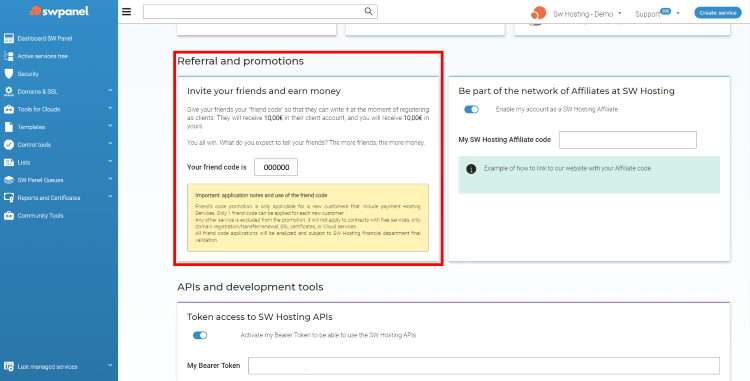Click the Tools for Clouds icon

point(9,109)
